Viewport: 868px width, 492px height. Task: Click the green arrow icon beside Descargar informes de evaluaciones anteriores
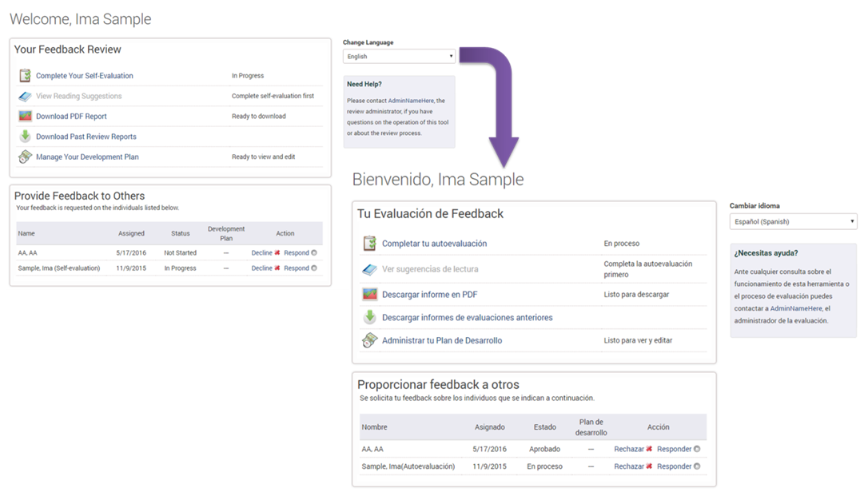[x=369, y=317]
